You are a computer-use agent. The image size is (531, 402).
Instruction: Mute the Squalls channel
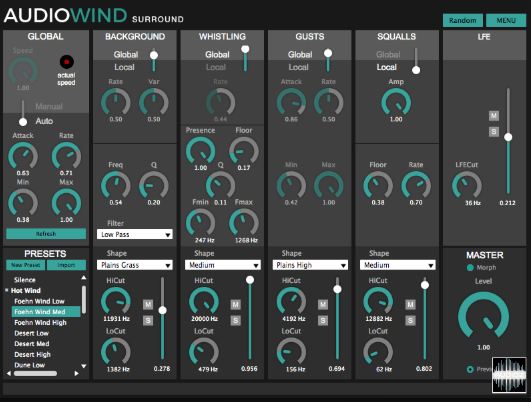click(x=410, y=304)
